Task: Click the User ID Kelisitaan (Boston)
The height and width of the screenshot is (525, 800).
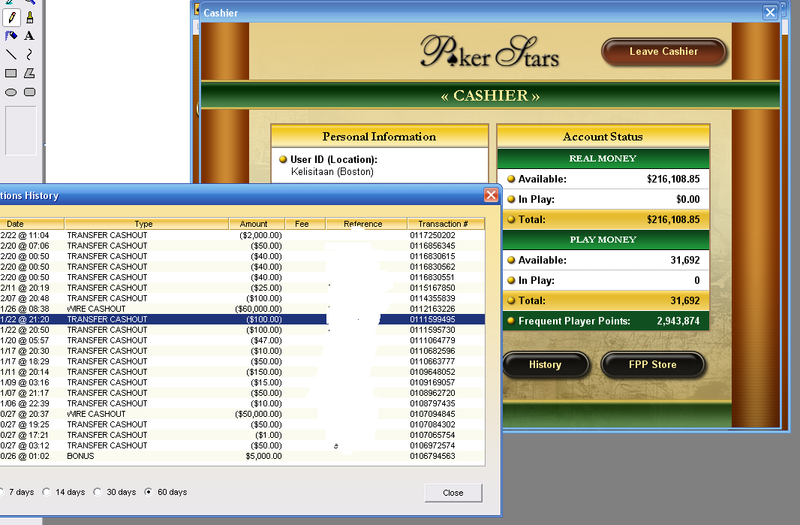Action: pos(332,171)
